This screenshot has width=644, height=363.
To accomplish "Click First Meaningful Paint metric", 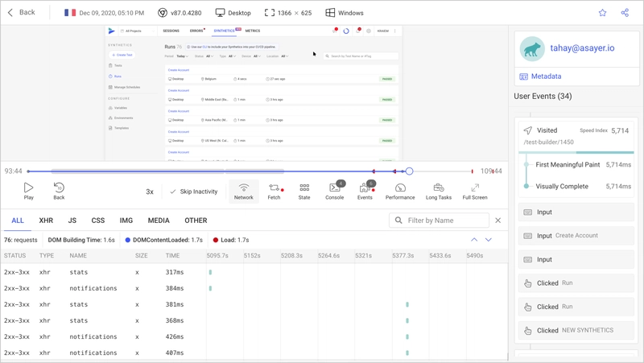I will [568, 165].
